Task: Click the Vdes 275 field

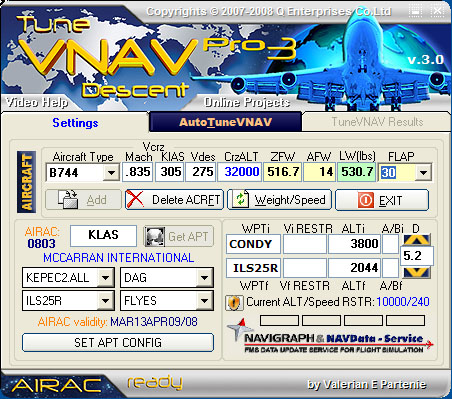Action: point(200,172)
